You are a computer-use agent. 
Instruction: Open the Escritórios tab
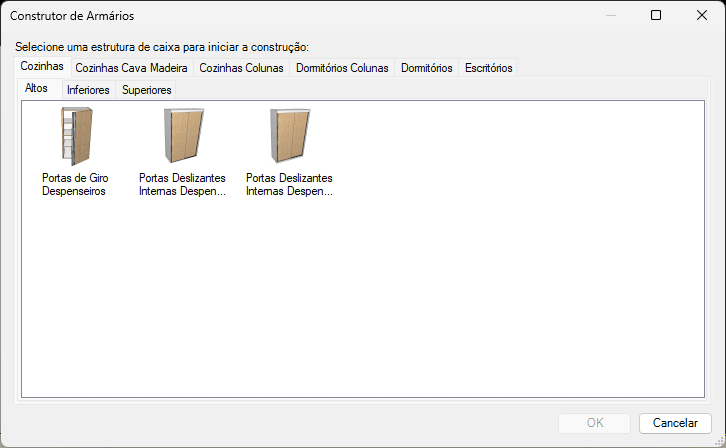pyautogui.click(x=488, y=68)
